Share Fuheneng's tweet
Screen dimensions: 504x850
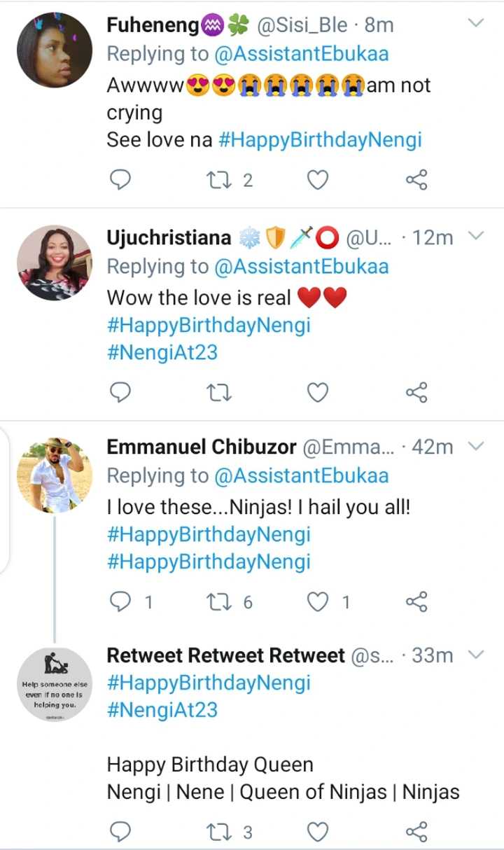pyautogui.click(x=416, y=181)
